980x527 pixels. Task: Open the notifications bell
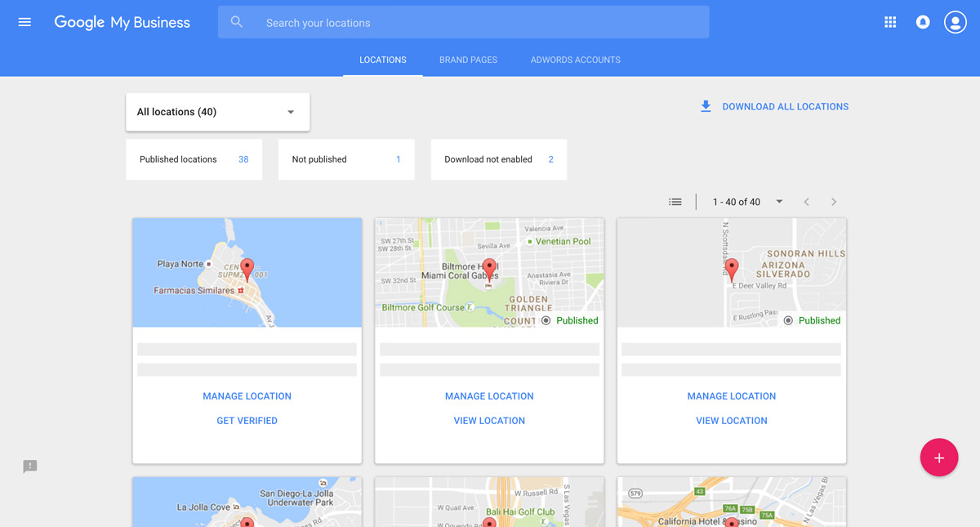tap(923, 22)
